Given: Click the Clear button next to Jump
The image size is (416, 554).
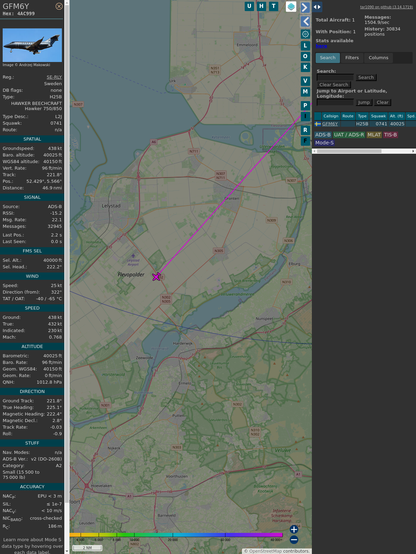Looking at the screenshot, I should 382,102.
